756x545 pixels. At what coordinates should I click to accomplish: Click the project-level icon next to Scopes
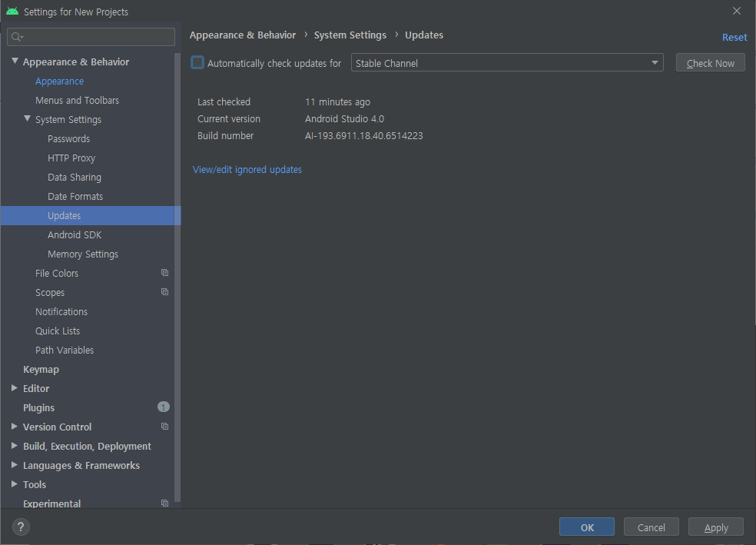tap(165, 292)
